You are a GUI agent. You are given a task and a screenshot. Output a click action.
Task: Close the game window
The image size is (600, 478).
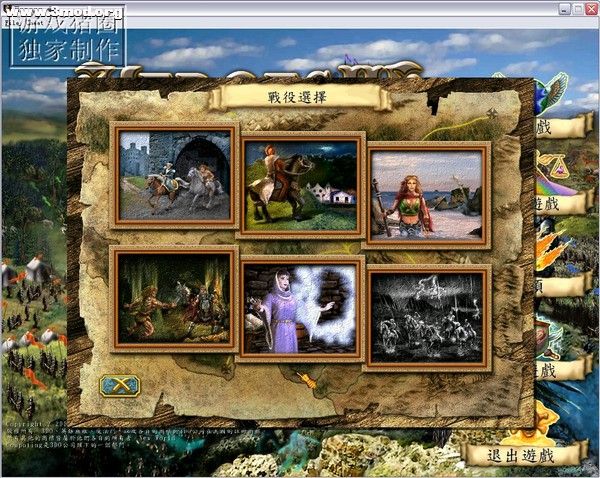point(592,8)
